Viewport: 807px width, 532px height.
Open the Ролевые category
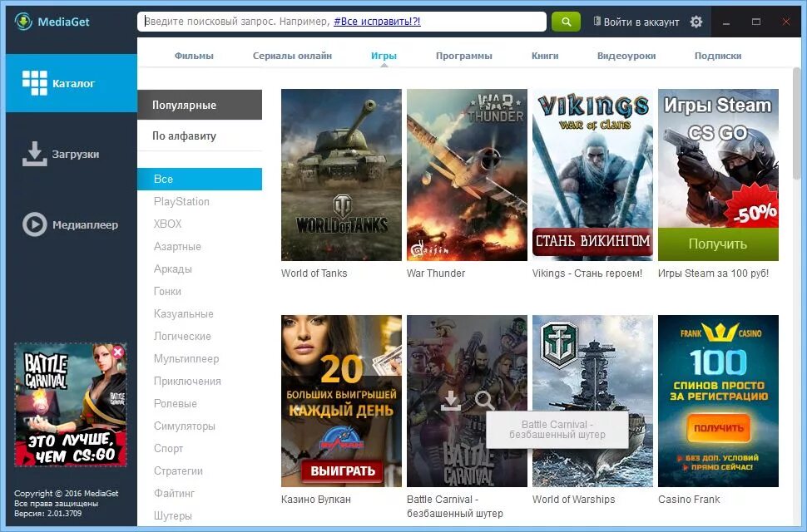(176, 403)
